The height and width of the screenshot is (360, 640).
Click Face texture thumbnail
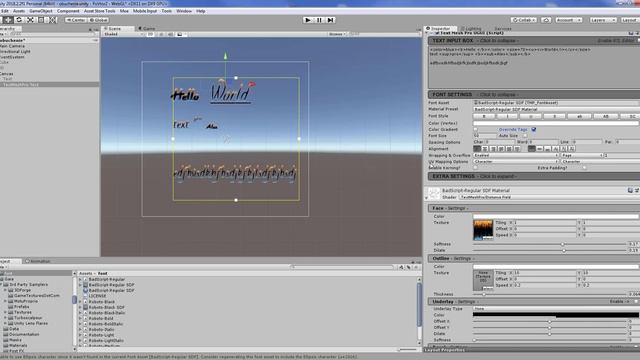pyautogui.click(x=483, y=230)
